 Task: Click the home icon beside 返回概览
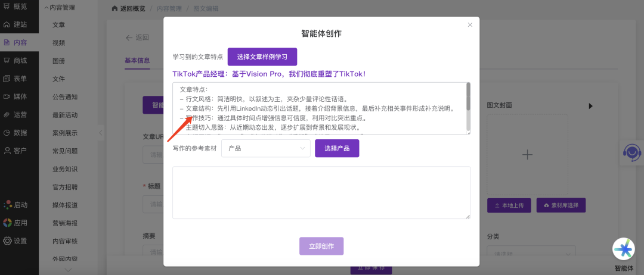115,9
